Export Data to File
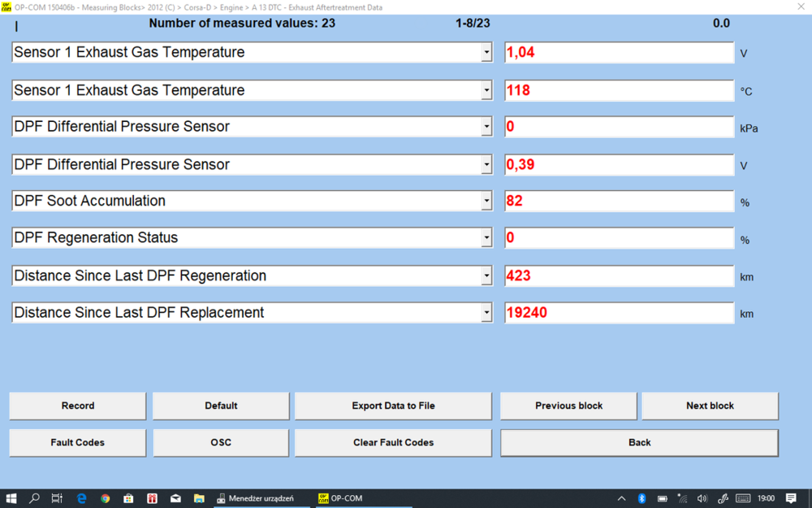The width and height of the screenshot is (812, 508). pos(393,406)
